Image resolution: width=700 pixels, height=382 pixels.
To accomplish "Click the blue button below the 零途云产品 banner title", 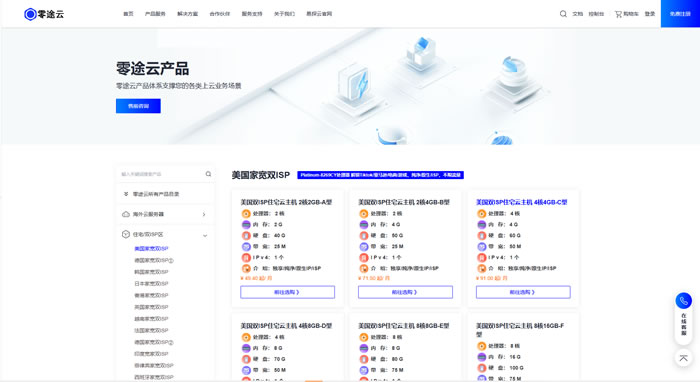I will click(138, 106).
